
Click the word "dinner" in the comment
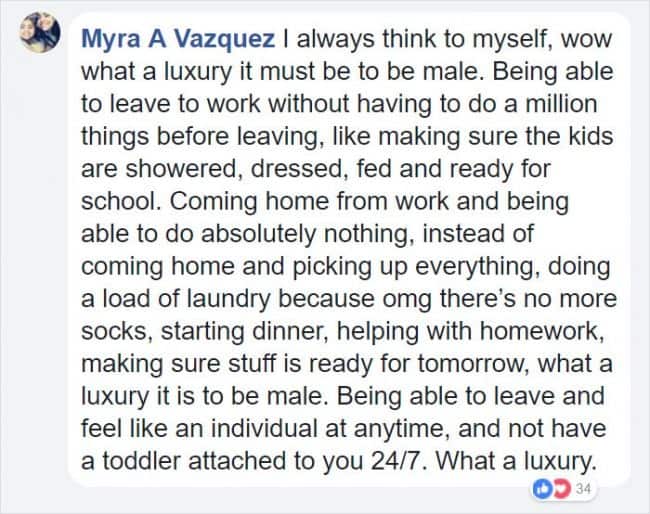tap(290, 331)
